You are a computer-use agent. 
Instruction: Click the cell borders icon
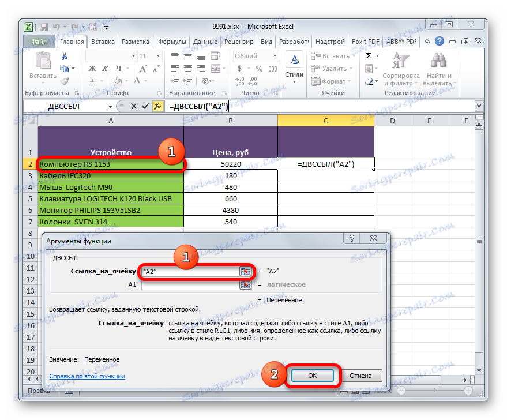92,81
